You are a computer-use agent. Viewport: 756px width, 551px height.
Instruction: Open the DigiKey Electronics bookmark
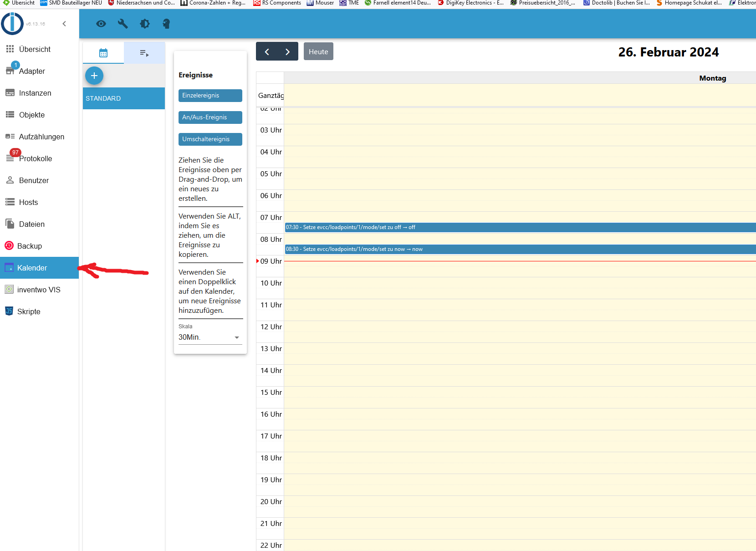pyautogui.click(x=471, y=3)
